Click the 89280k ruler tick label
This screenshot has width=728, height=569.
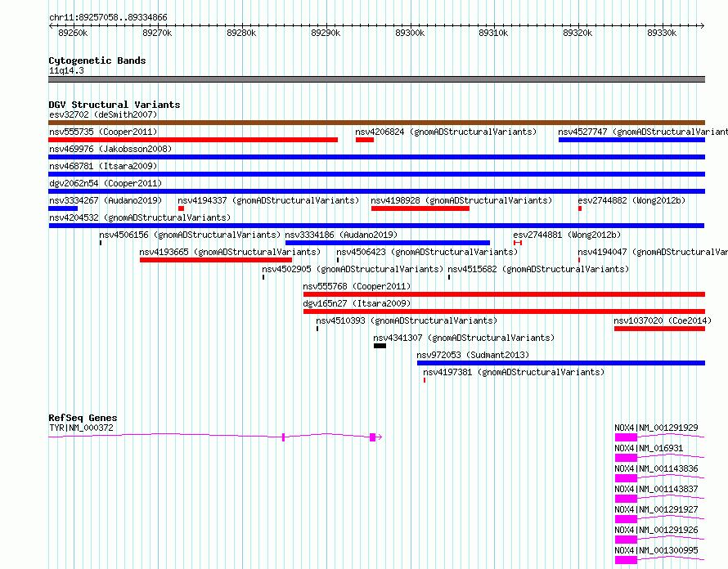click(x=241, y=34)
